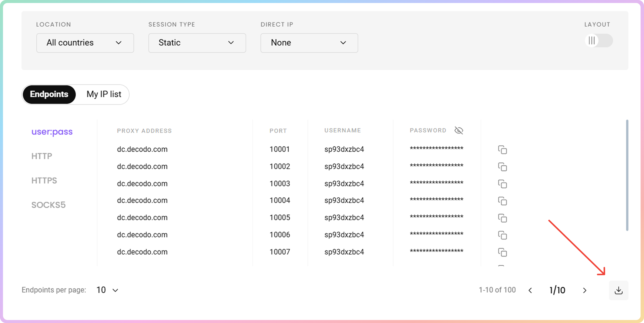The height and width of the screenshot is (323, 644).
Task: Select SOCKS5 protocol format
Action: coord(49,205)
